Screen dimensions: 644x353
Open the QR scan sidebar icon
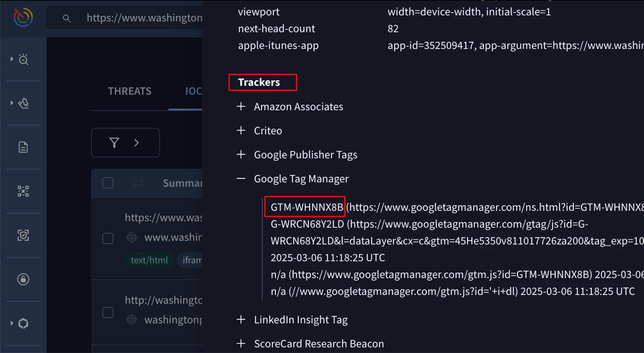point(23,191)
